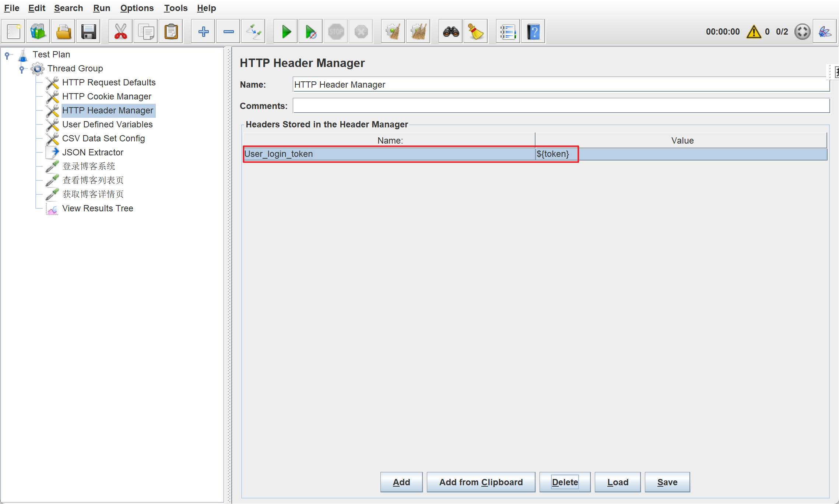Select JSON Extractor in the tree

pyautogui.click(x=92, y=152)
